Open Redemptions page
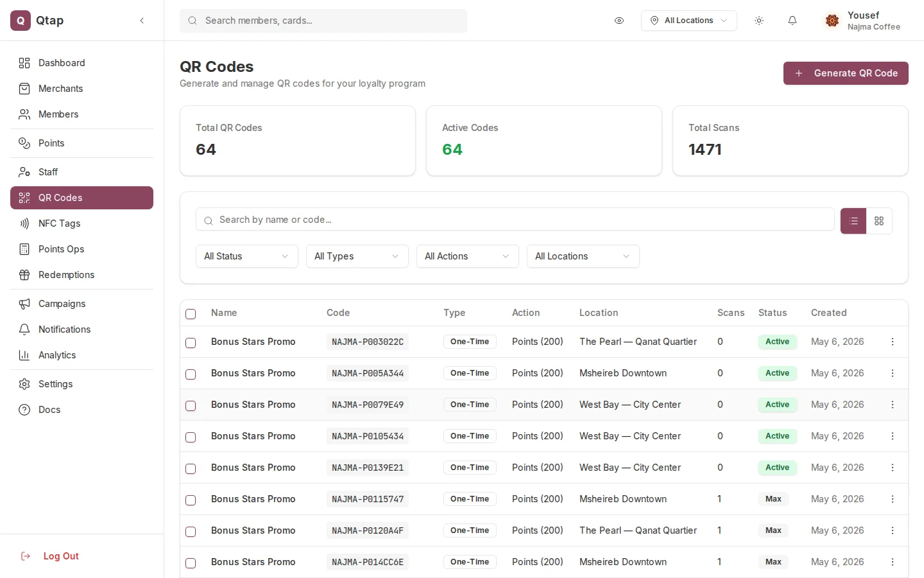The width and height of the screenshot is (924, 578). click(81, 275)
